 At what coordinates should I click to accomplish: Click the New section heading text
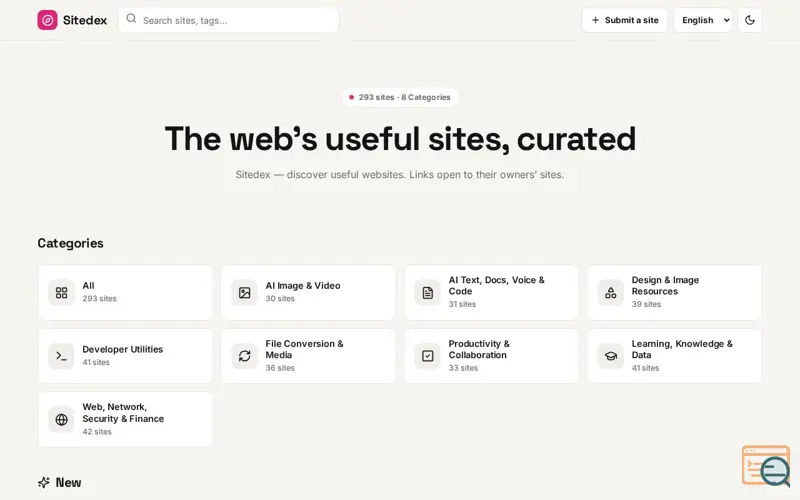[68, 482]
